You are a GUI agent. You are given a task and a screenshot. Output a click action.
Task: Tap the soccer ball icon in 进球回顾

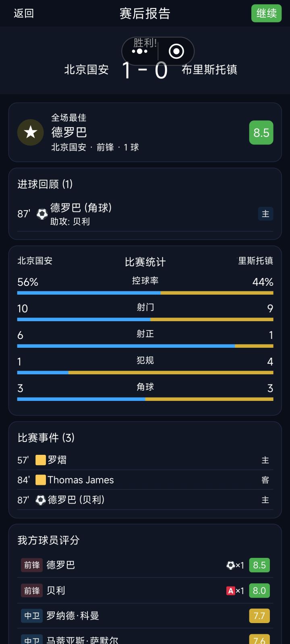coord(42,214)
